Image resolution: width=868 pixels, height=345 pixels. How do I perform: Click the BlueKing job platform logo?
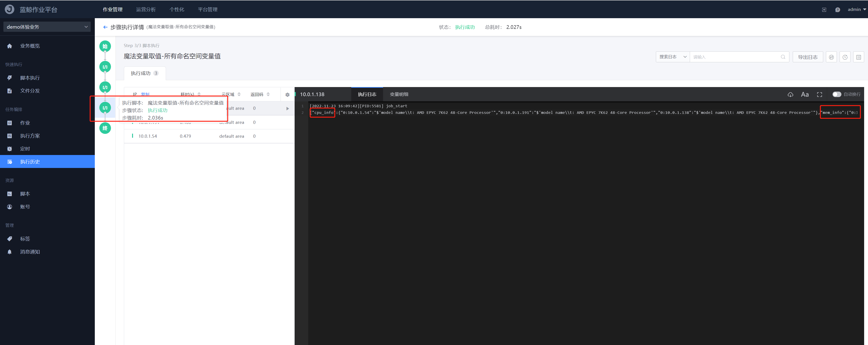click(x=10, y=9)
